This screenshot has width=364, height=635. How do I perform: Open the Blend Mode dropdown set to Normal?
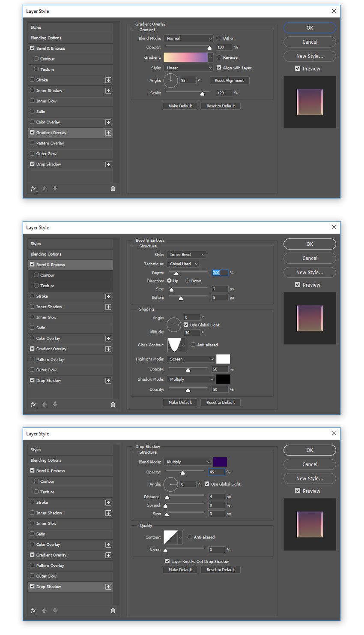[x=188, y=38]
